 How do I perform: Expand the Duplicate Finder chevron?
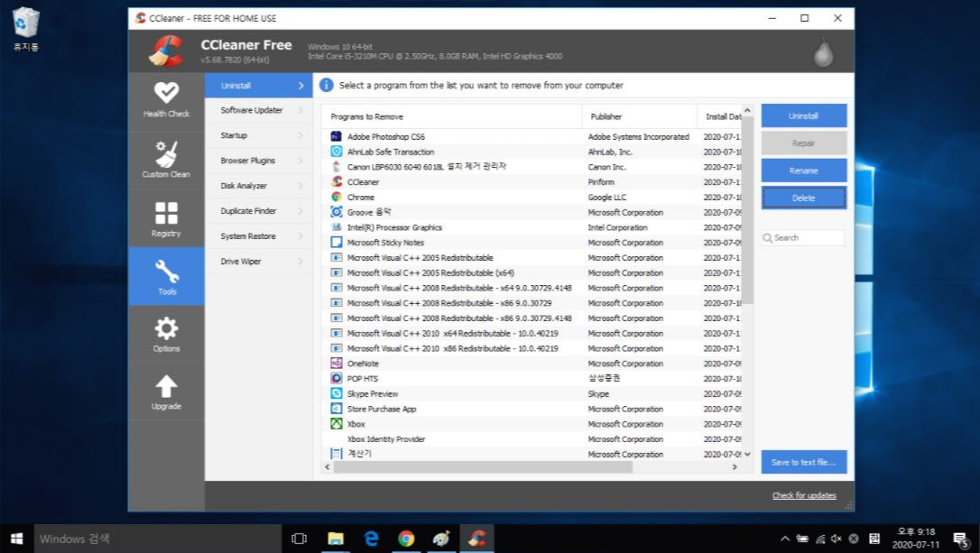[x=300, y=210]
